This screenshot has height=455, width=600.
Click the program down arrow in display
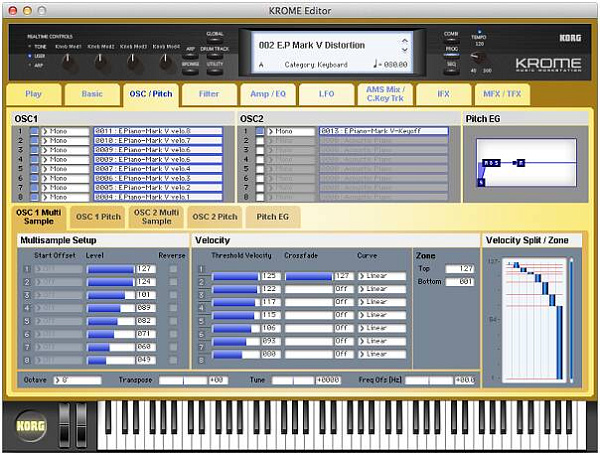[405, 50]
